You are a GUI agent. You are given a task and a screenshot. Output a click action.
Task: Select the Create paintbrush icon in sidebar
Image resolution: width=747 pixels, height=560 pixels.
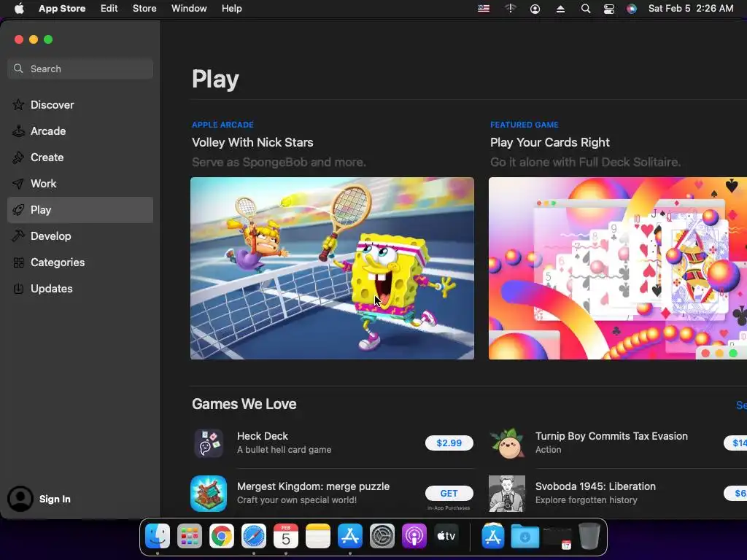point(18,157)
